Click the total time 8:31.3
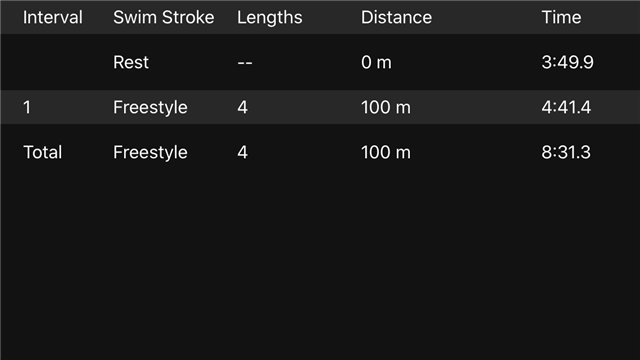This screenshot has height=360, width=640. click(x=566, y=152)
